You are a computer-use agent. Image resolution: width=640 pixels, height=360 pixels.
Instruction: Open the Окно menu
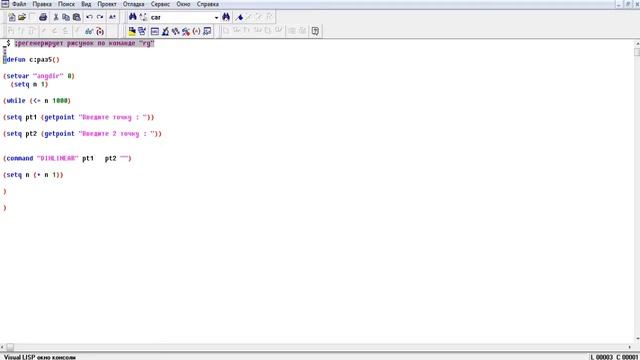(x=183, y=4)
